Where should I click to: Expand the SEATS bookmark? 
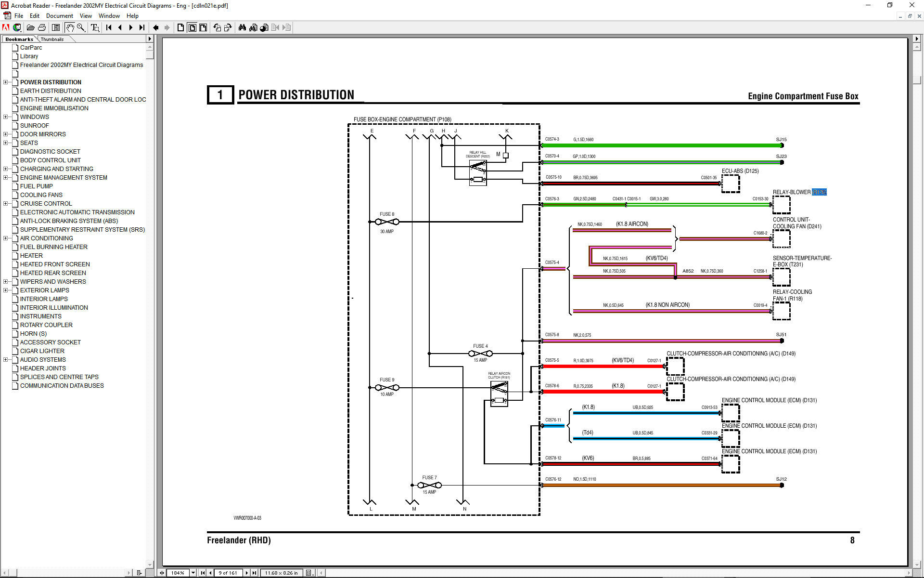(x=5, y=143)
